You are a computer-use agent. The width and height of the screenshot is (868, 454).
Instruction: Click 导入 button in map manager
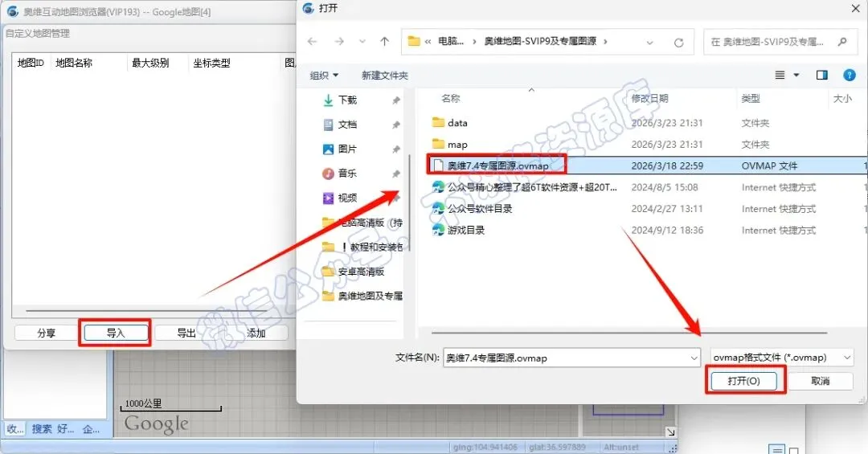tap(116, 333)
